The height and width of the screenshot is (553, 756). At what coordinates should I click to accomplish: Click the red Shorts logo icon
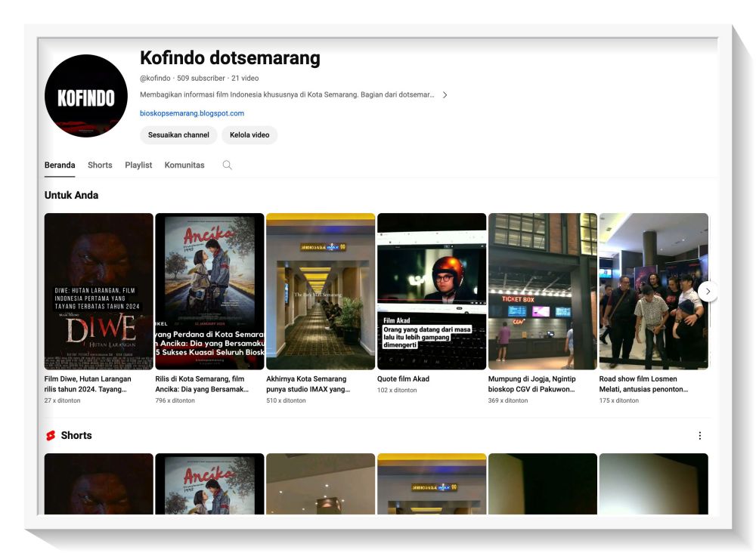point(51,435)
